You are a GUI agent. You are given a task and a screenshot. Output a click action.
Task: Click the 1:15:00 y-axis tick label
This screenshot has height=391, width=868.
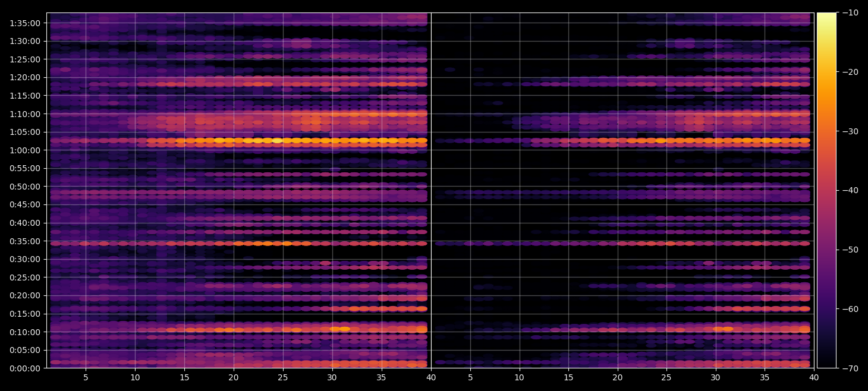click(x=26, y=96)
